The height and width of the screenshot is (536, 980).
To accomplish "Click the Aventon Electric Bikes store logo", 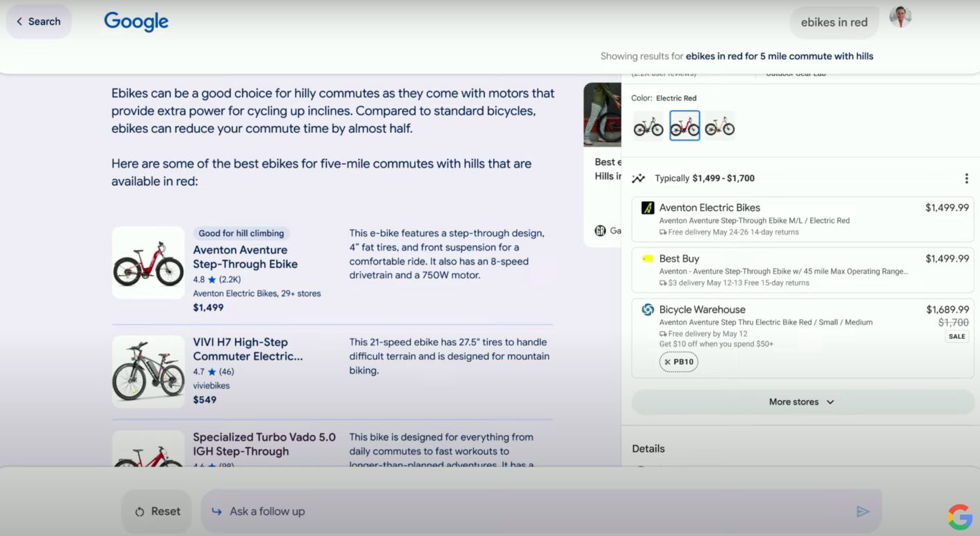I will pyautogui.click(x=648, y=207).
